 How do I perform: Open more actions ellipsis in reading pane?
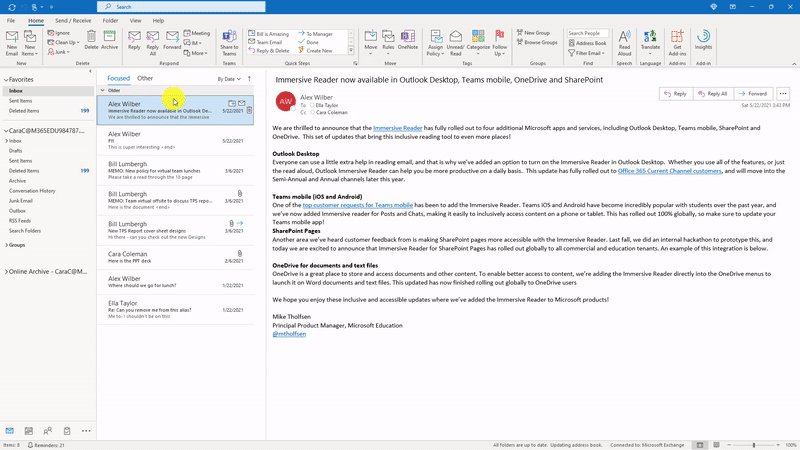pos(783,94)
